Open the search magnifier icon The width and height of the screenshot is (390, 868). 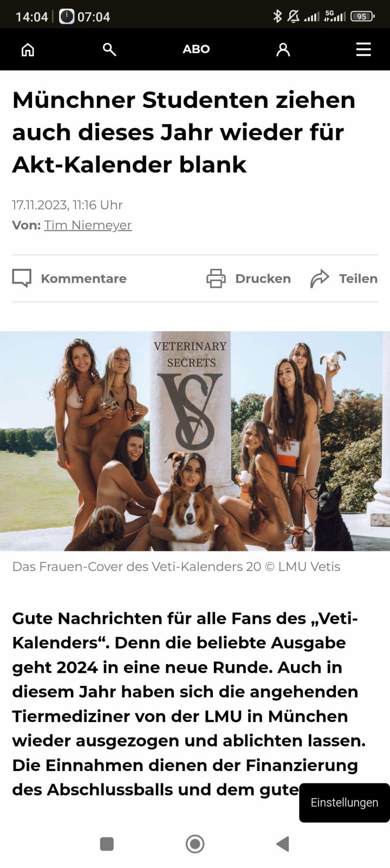coord(109,49)
